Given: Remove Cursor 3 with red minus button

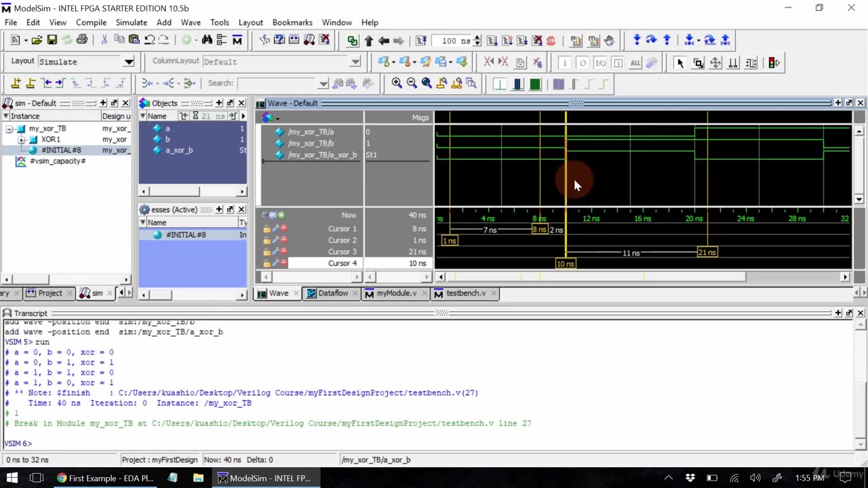Looking at the screenshot, I should 283,252.
